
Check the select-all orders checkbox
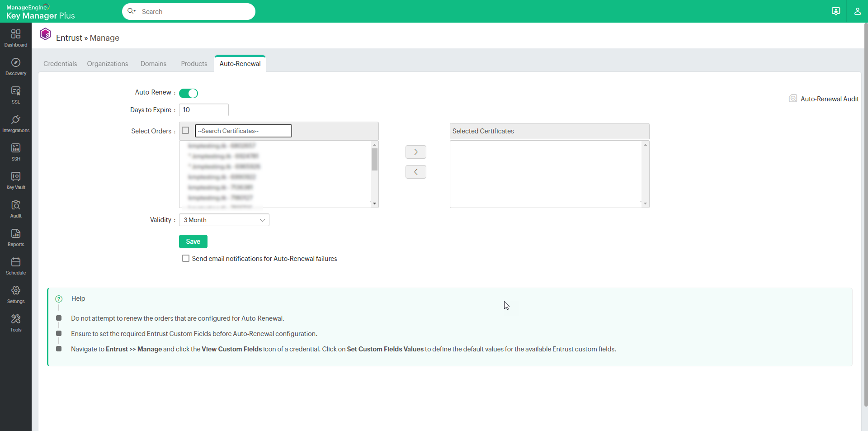(185, 130)
